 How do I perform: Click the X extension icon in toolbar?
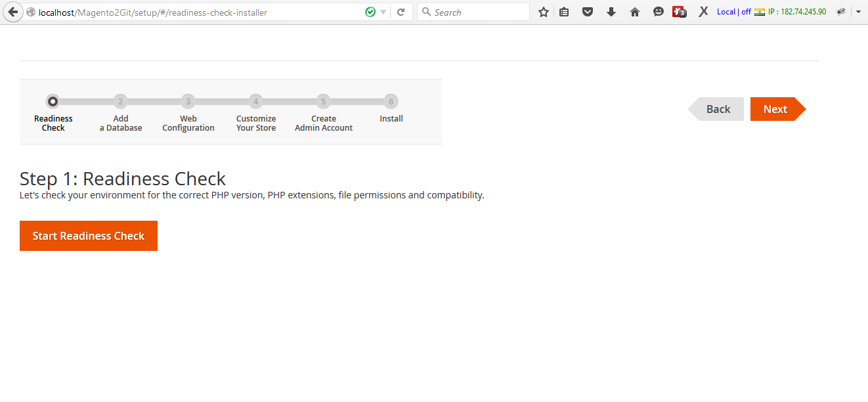703,12
